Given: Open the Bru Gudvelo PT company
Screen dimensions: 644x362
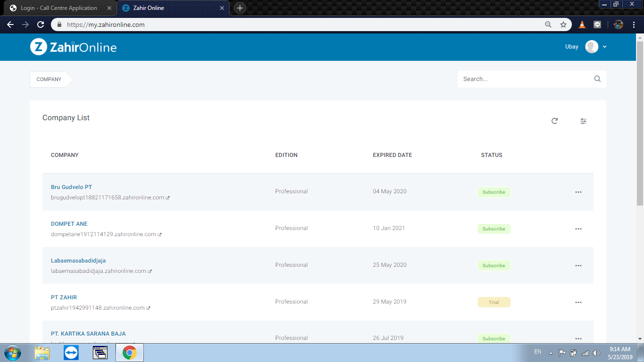Looking at the screenshot, I should [71, 187].
